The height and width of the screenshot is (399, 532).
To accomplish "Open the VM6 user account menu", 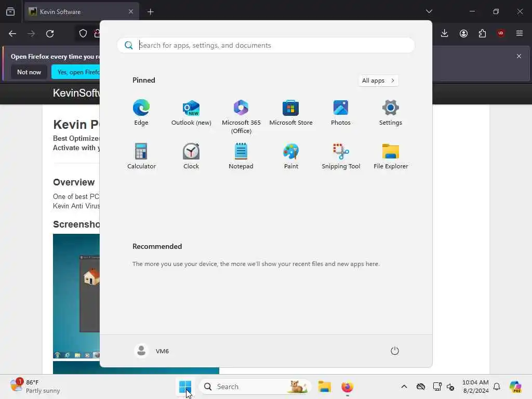I will click(x=152, y=351).
